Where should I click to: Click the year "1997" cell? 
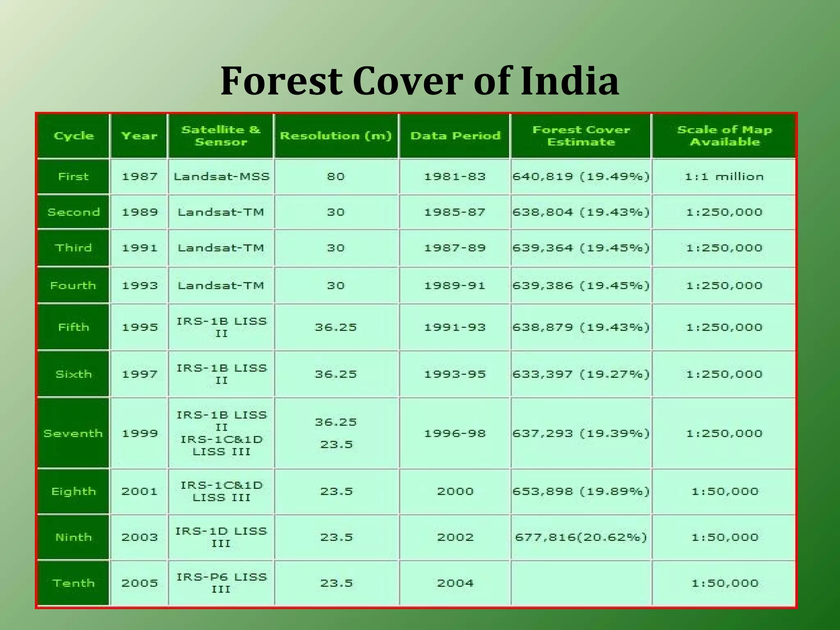(139, 374)
